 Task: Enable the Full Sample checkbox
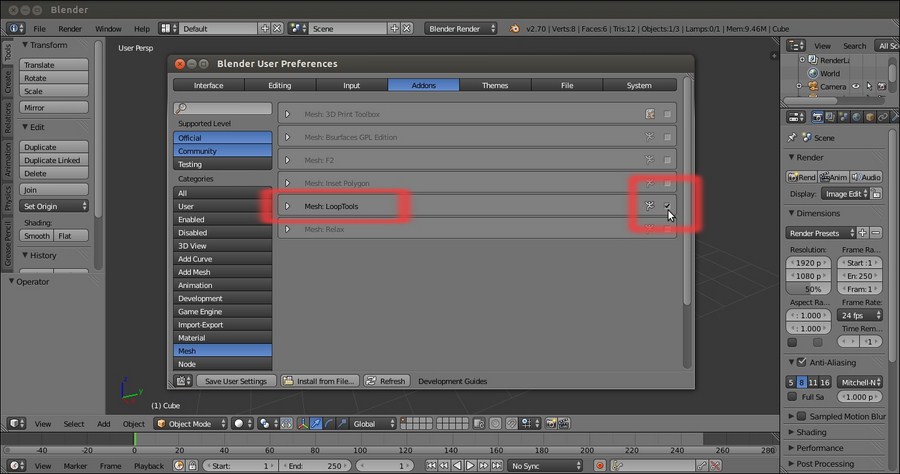coord(792,397)
